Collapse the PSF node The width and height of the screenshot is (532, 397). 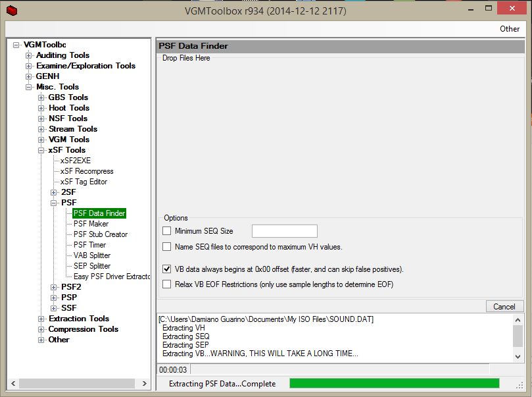(54, 203)
